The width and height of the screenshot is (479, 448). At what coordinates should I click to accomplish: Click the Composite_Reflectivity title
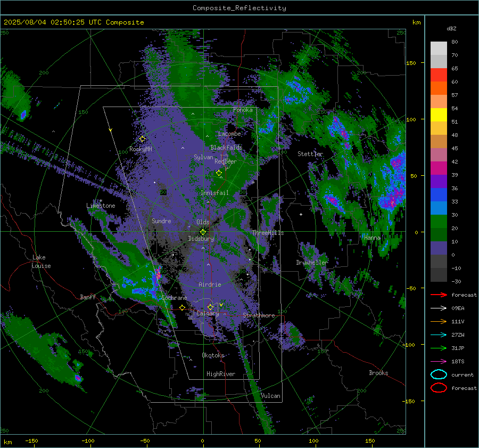(x=240, y=8)
